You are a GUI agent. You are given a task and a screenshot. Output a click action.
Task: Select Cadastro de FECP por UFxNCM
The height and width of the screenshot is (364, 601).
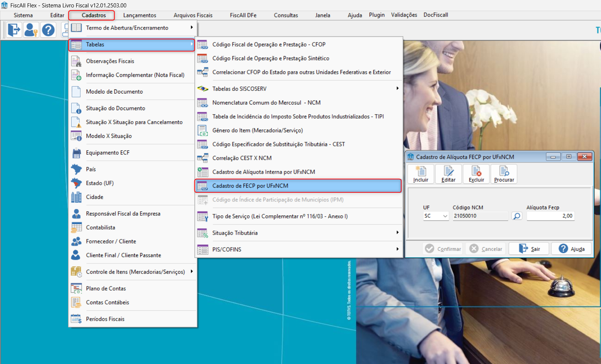(298, 186)
